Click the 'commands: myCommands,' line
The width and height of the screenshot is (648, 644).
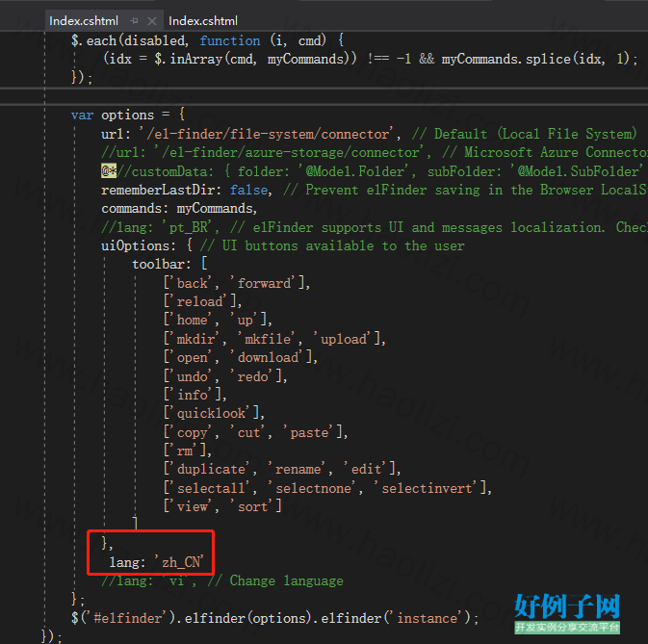coord(179,208)
